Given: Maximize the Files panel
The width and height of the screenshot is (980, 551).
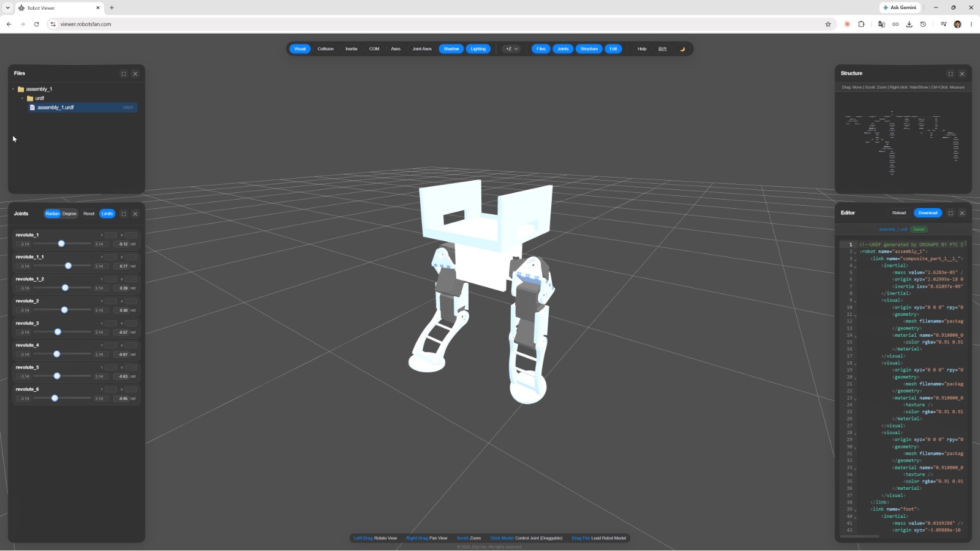Looking at the screenshot, I should pyautogui.click(x=124, y=73).
